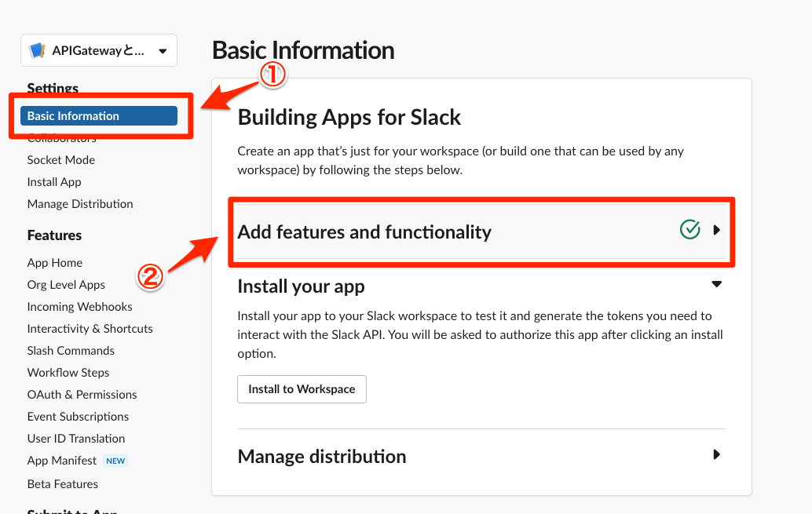Go to Interactivity & Shortcuts
The image size is (812, 514).
click(x=90, y=329)
